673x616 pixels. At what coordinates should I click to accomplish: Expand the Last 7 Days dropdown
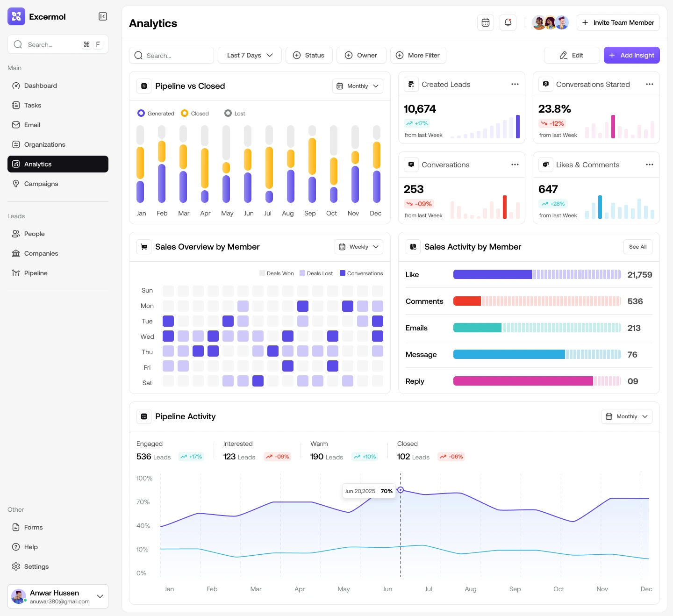point(250,55)
